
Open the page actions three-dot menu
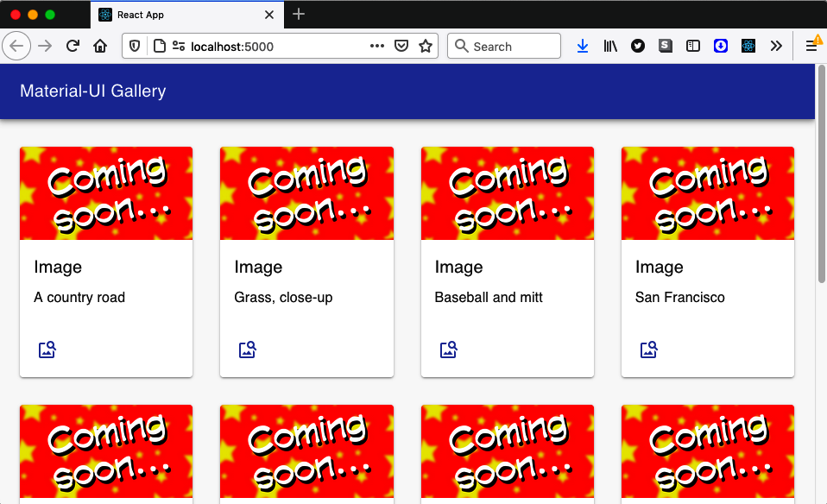(x=377, y=46)
